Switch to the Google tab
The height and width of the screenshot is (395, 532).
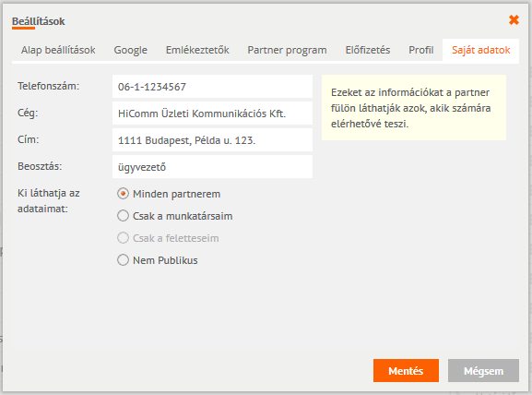[130, 50]
